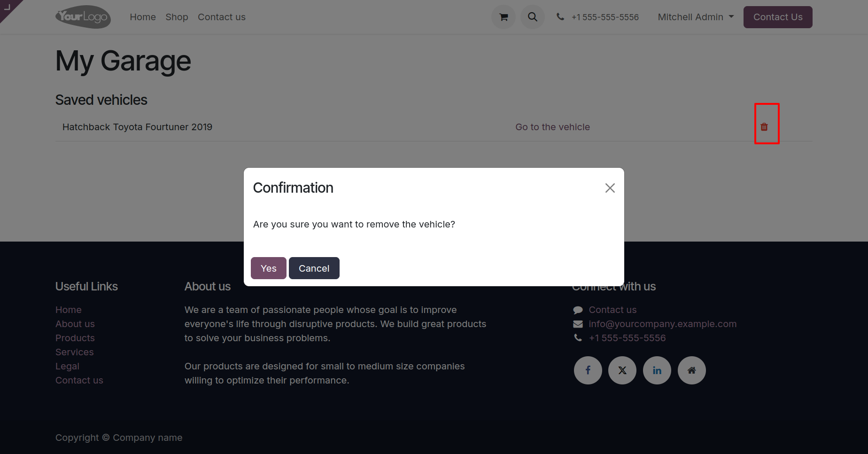Open the Shop menu item
The height and width of the screenshot is (454, 868).
pyautogui.click(x=177, y=17)
